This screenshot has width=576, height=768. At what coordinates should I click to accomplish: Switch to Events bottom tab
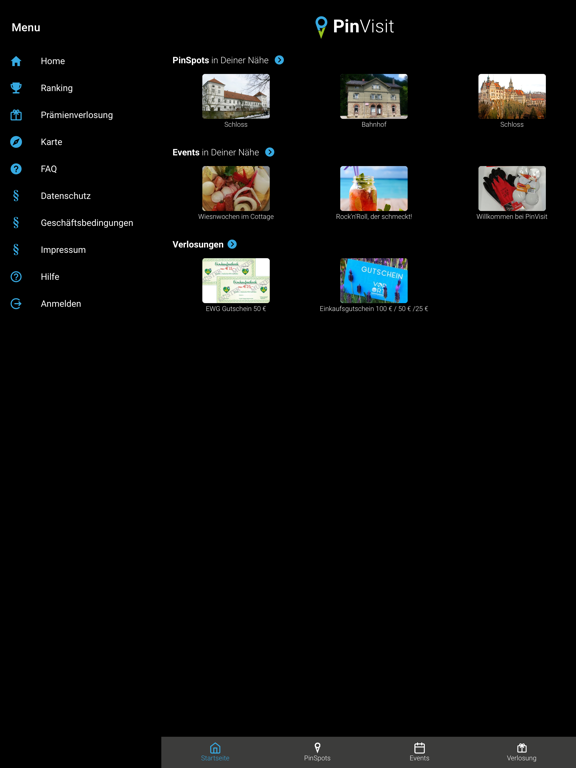pos(419,752)
